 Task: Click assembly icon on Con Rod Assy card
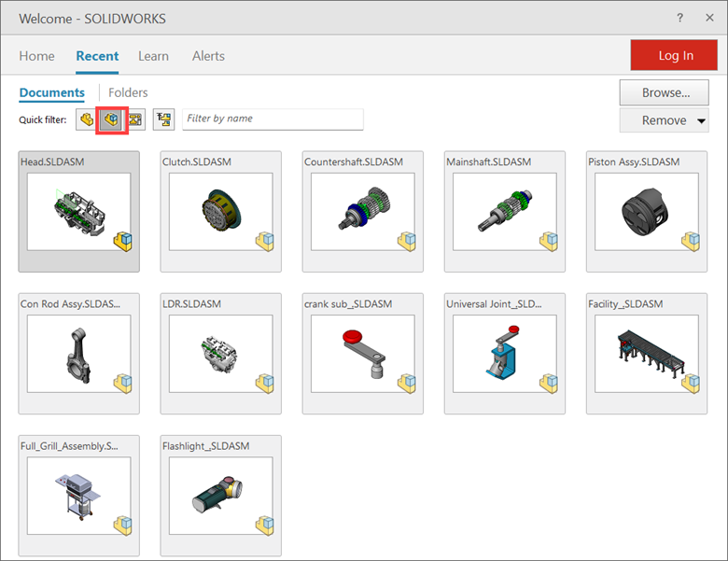pos(123,384)
